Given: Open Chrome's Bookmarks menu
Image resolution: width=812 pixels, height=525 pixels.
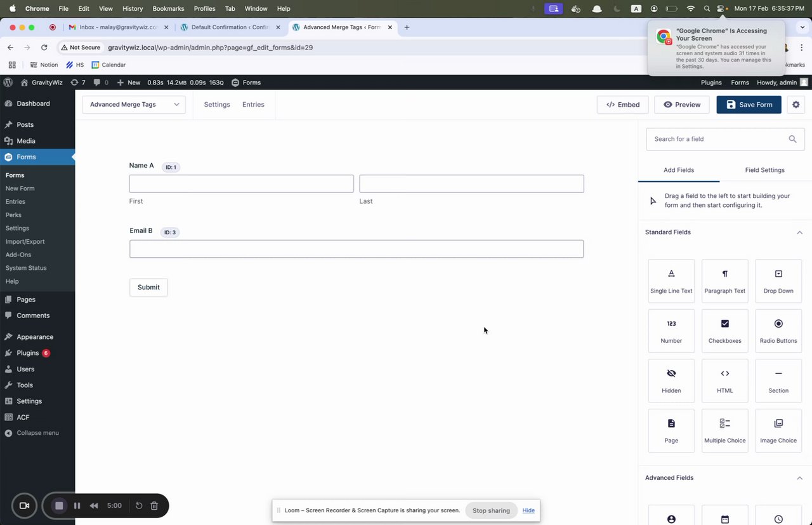Looking at the screenshot, I should pos(167,8).
